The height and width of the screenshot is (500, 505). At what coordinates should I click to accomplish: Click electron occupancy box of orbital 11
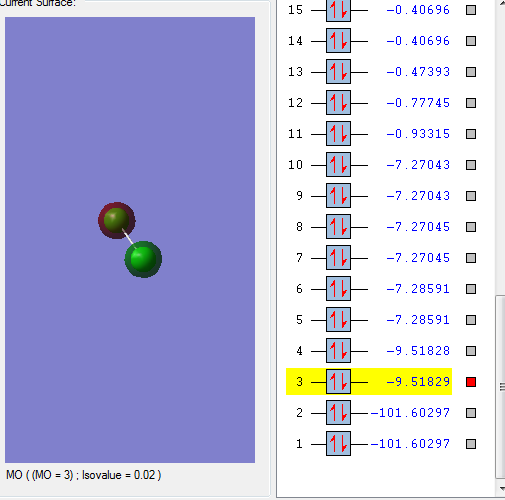point(338,134)
